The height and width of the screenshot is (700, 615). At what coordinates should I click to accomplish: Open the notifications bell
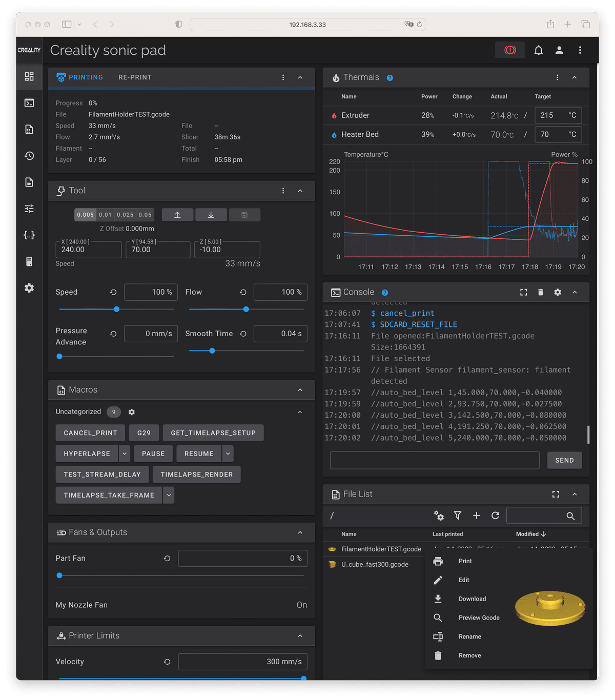(539, 50)
